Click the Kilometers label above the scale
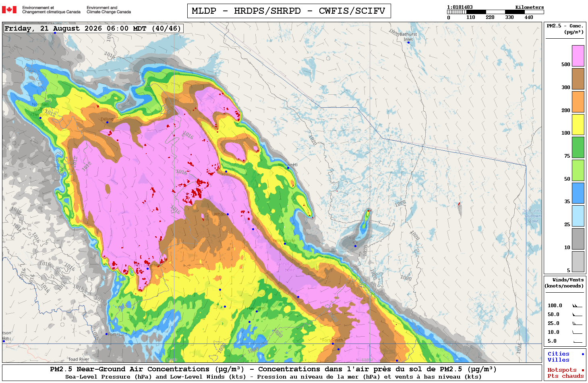Image resolution: width=588 pixels, height=383 pixels. 530,7
